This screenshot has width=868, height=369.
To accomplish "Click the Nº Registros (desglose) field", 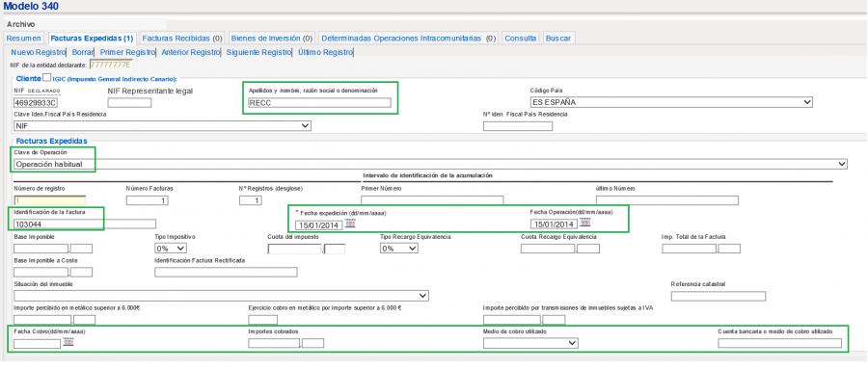I will point(251,200).
